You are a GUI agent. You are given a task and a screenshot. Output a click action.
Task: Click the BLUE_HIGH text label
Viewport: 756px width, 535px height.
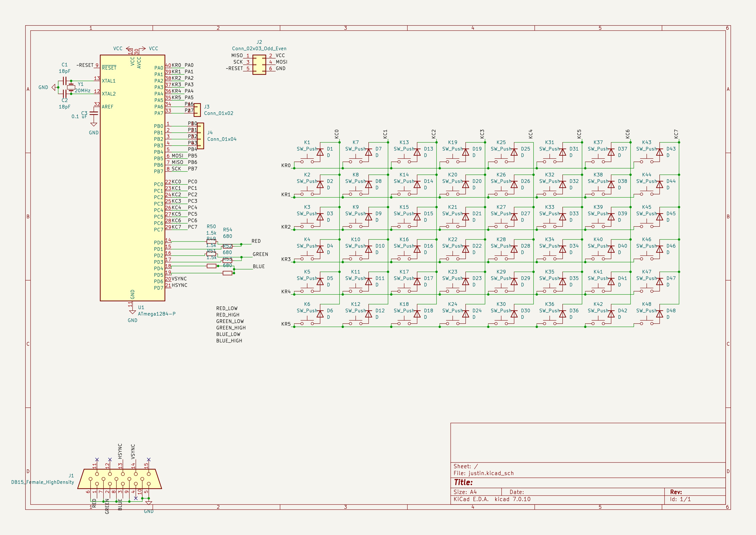pyautogui.click(x=229, y=341)
